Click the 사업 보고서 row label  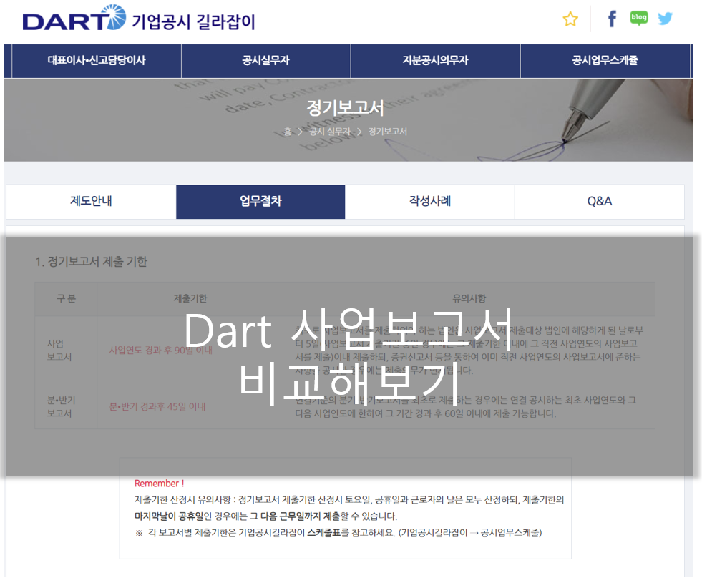tap(59, 351)
